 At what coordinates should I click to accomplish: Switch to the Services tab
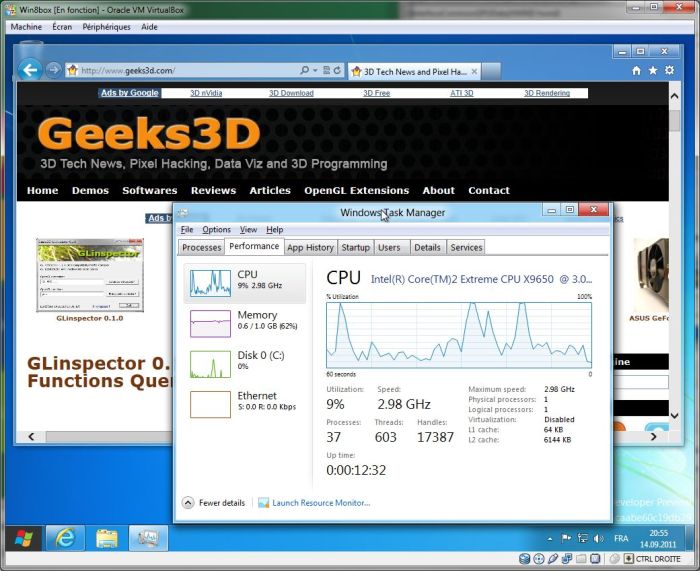point(466,247)
